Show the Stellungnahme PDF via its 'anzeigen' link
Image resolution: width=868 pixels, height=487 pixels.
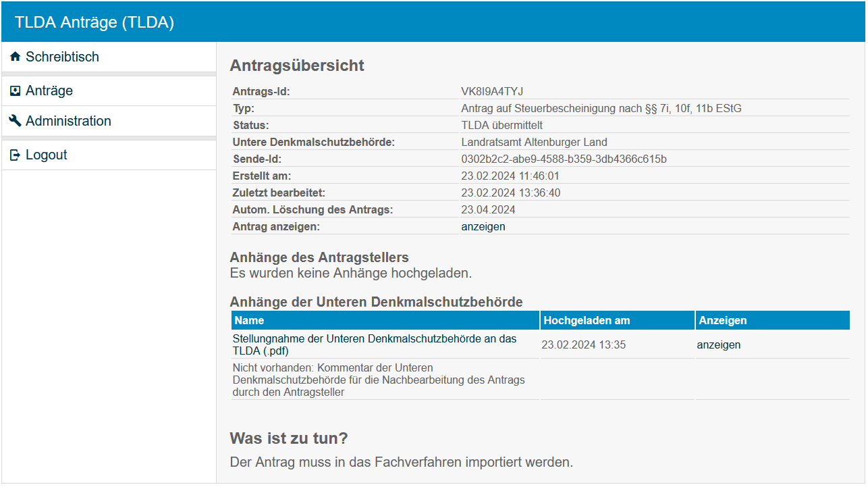(x=718, y=345)
